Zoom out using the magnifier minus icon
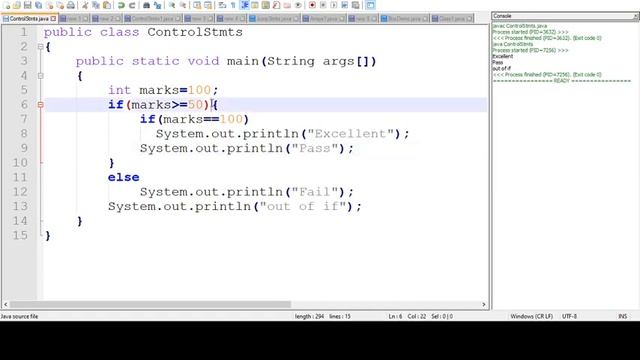This screenshot has height=360, width=640. click(x=182, y=5)
